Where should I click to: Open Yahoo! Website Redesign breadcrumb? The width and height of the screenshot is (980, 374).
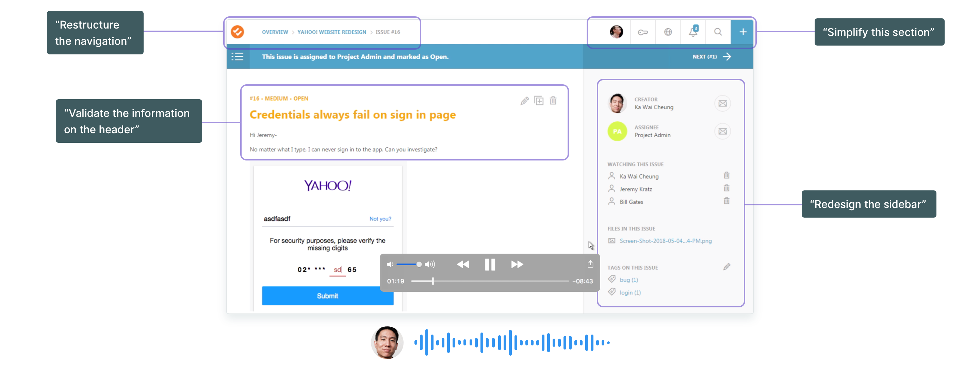pos(331,32)
